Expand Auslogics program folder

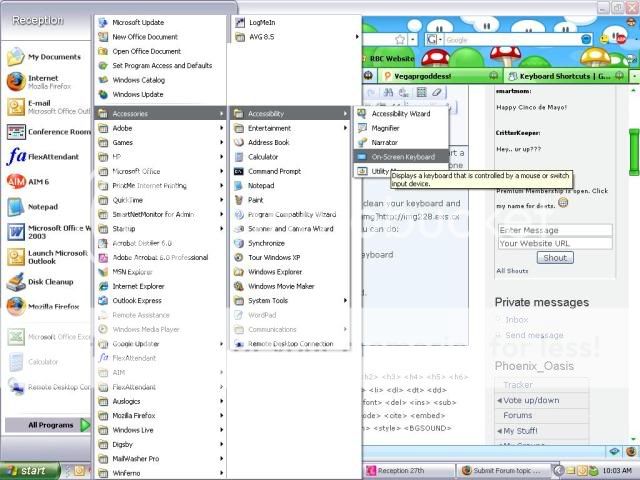[160, 401]
